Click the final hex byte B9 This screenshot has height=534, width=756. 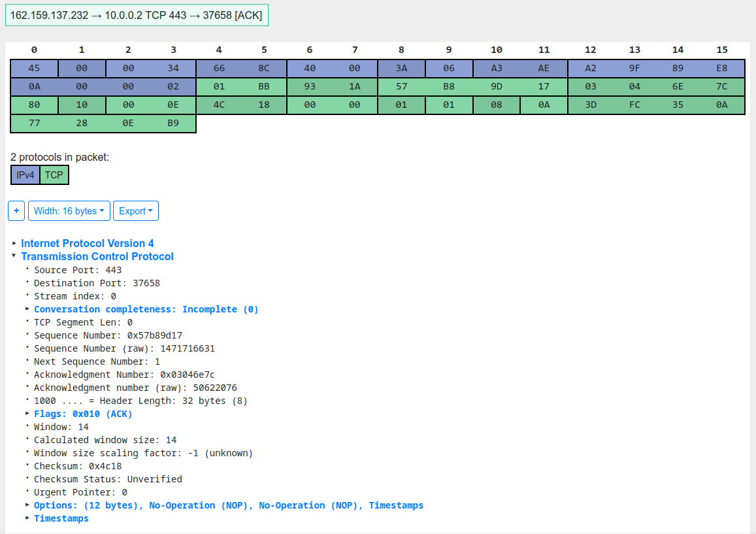coord(173,122)
